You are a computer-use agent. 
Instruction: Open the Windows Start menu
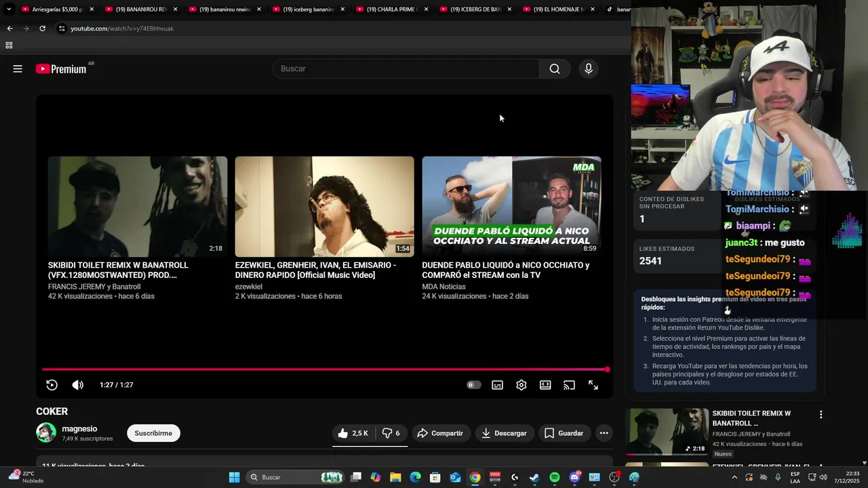[x=234, y=477]
